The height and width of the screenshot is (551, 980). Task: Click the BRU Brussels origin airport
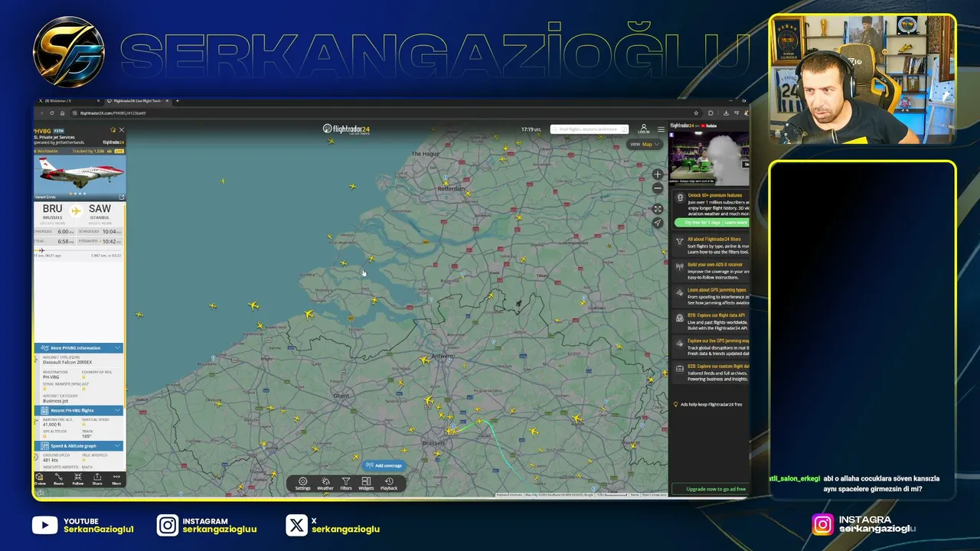pyautogui.click(x=53, y=211)
